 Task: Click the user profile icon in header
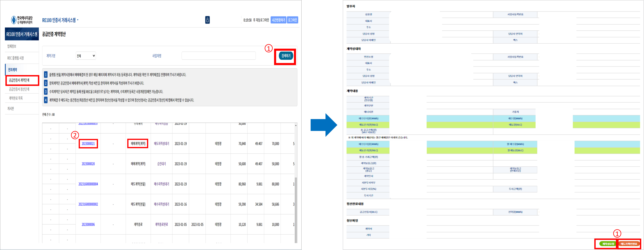(x=207, y=20)
